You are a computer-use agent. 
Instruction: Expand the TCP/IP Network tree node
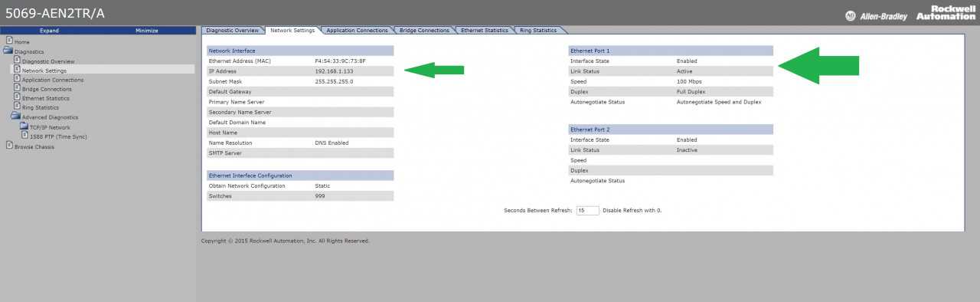50,127
